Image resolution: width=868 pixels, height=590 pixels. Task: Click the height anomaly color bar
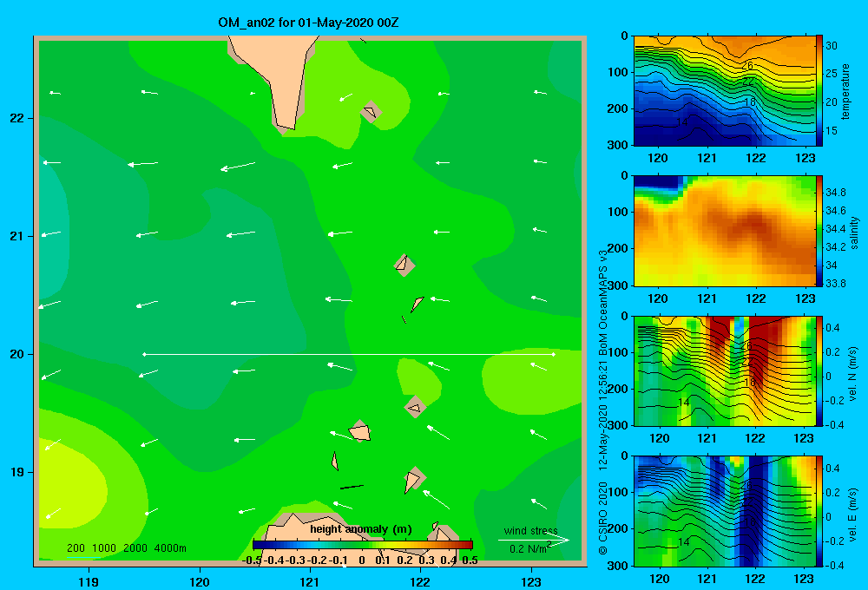[x=363, y=544]
